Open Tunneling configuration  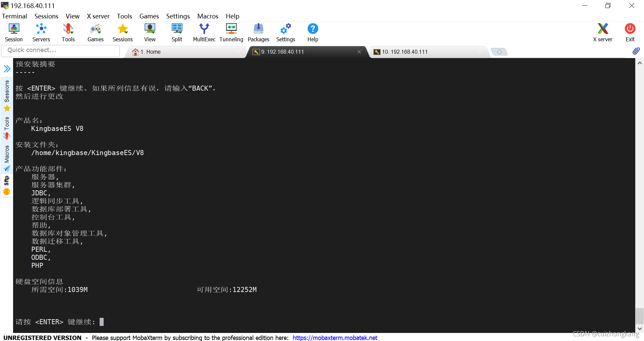coord(231,33)
